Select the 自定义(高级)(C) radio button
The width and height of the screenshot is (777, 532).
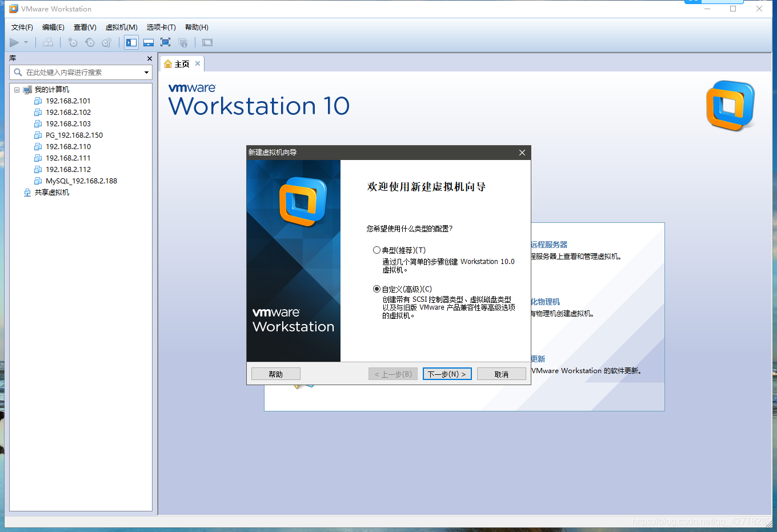click(377, 289)
